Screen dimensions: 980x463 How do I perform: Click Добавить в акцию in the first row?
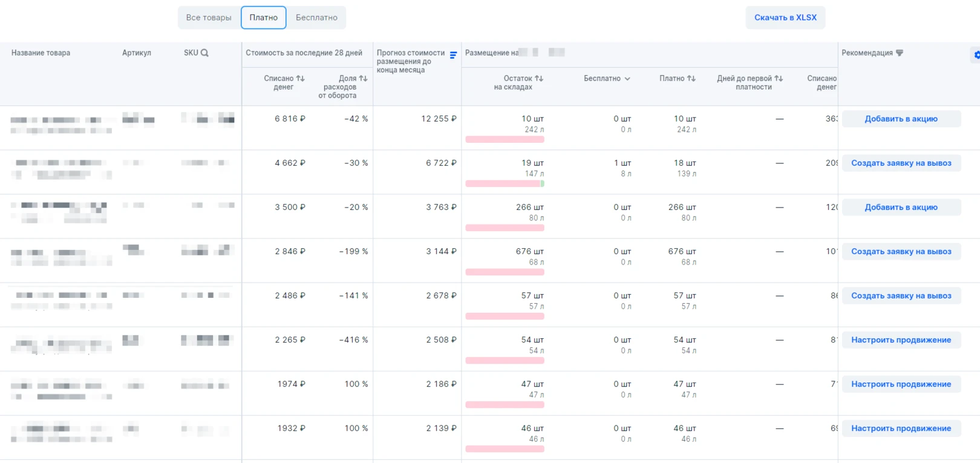click(901, 119)
